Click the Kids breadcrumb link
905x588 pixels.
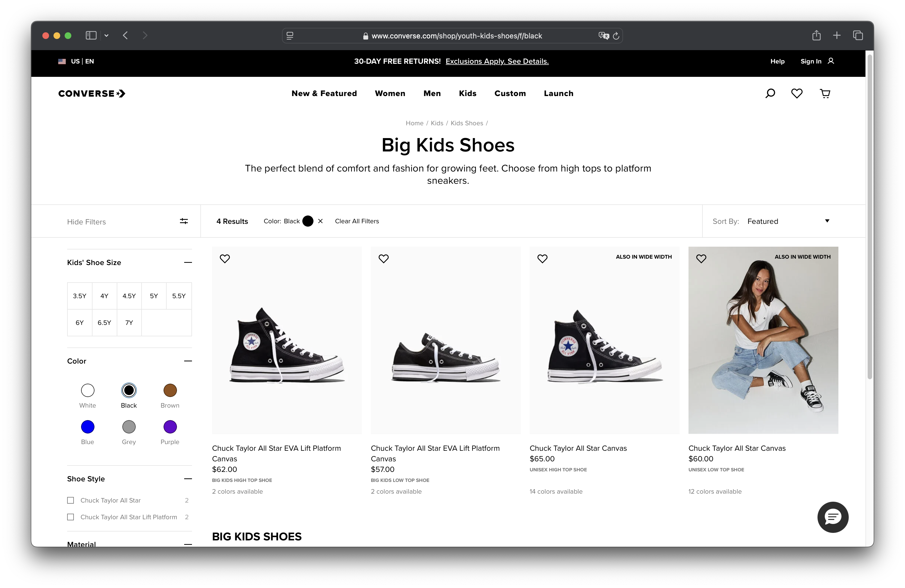point(437,123)
